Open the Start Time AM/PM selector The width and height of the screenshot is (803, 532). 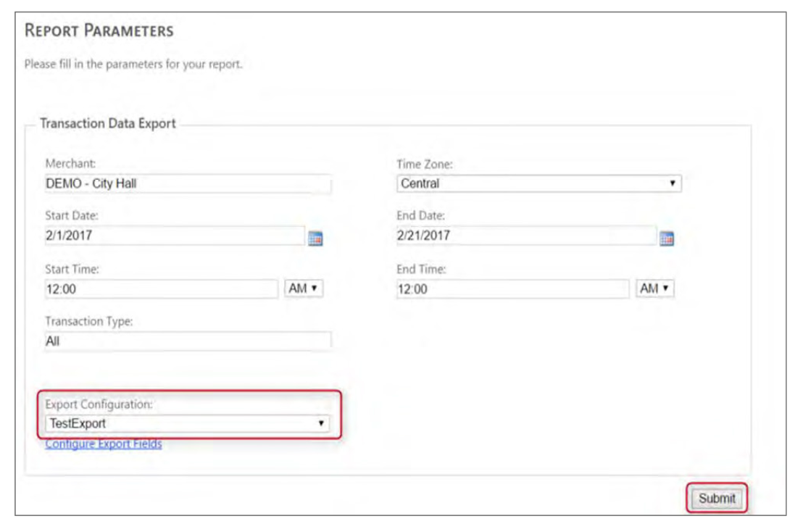point(304,288)
